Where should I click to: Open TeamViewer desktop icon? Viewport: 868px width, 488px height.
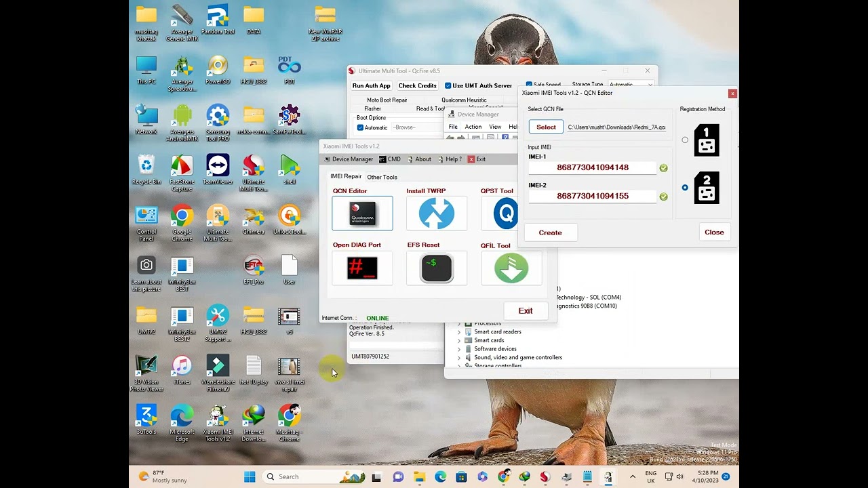click(218, 169)
